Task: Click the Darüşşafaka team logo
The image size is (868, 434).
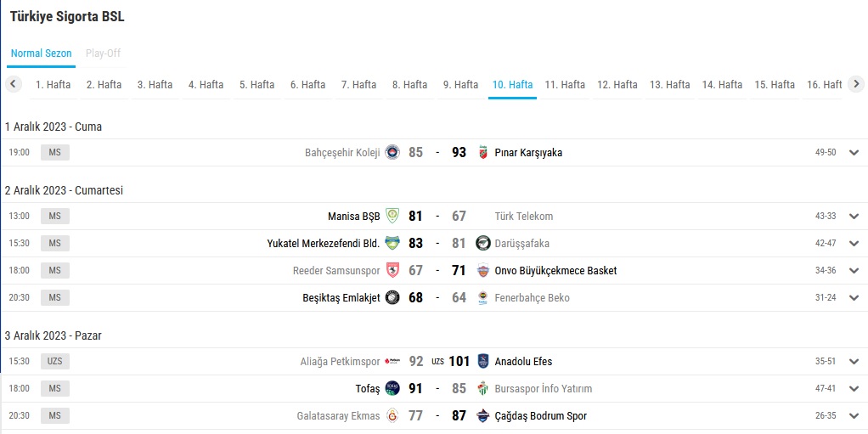Action: tap(483, 243)
